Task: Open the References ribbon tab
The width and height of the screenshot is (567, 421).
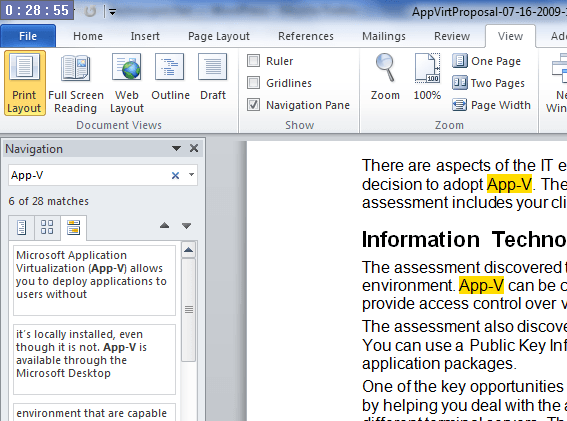Action: pyautogui.click(x=306, y=36)
